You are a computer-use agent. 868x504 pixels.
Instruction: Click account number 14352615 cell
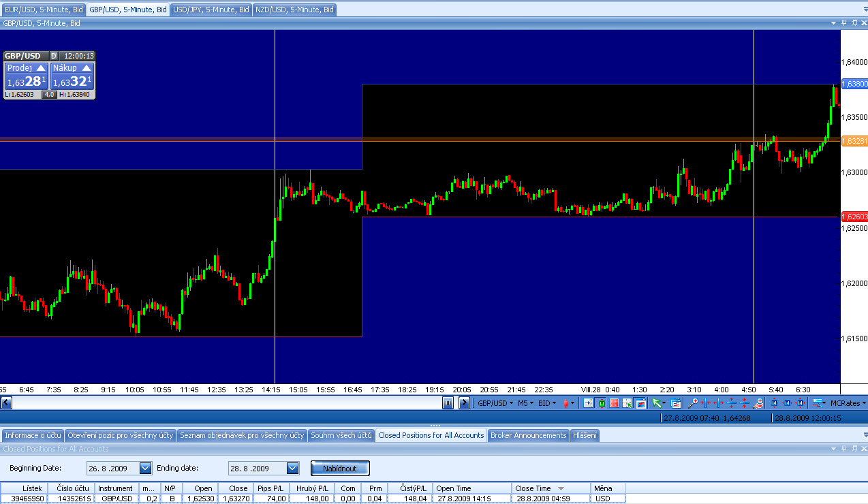coord(72,499)
